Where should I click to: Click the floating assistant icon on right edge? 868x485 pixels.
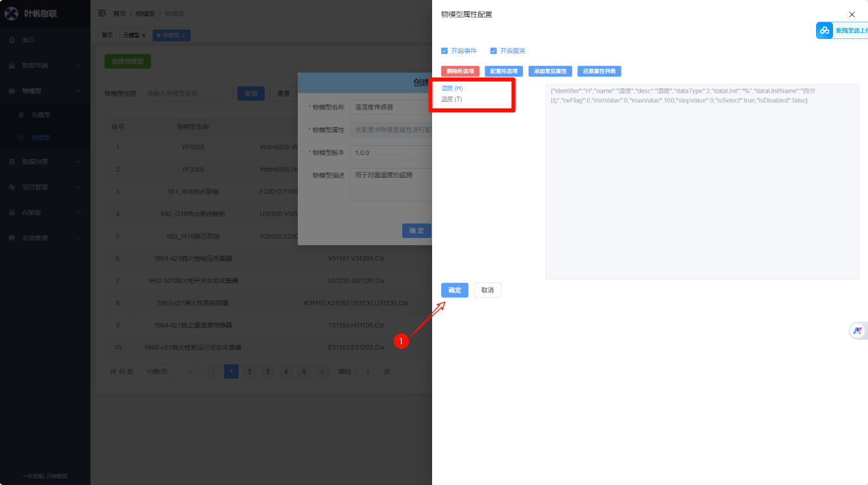coord(858,331)
